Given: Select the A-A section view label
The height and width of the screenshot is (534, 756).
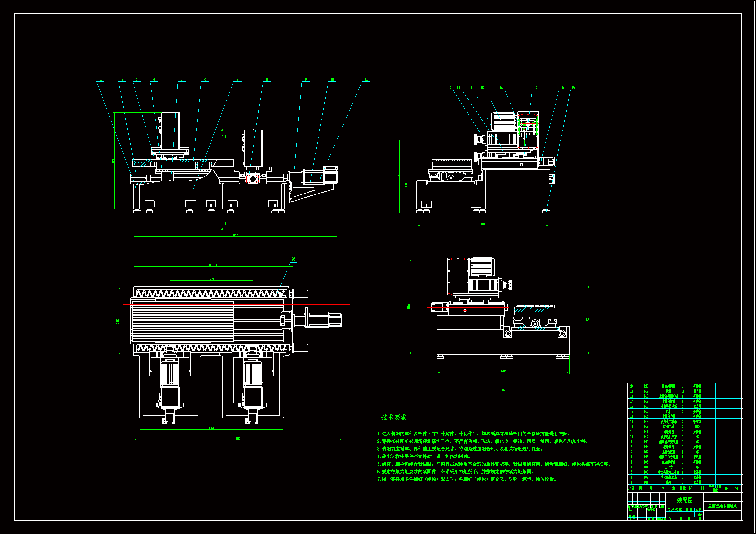Looking at the screenshot, I should [503, 390].
